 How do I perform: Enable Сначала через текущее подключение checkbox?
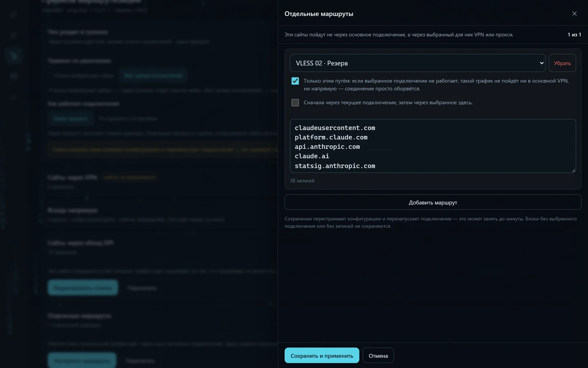(295, 103)
